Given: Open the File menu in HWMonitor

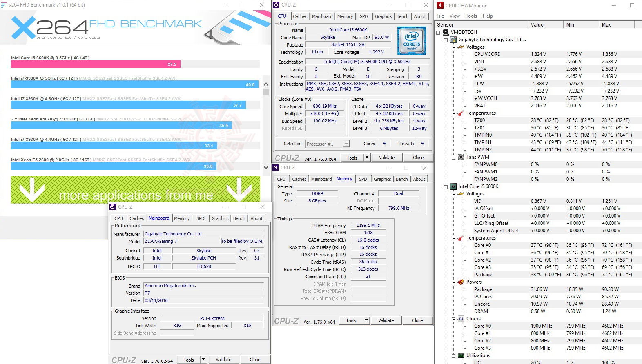Looking at the screenshot, I should (440, 16).
